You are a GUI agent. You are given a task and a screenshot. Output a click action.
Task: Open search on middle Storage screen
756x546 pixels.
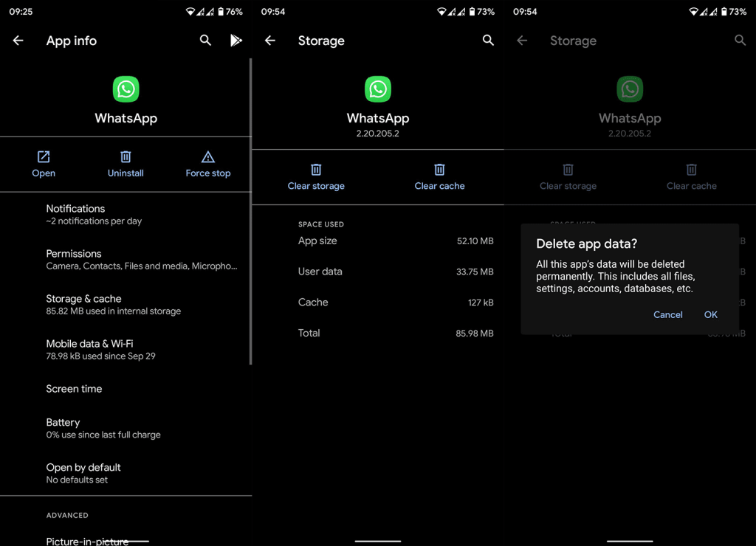tap(488, 41)
